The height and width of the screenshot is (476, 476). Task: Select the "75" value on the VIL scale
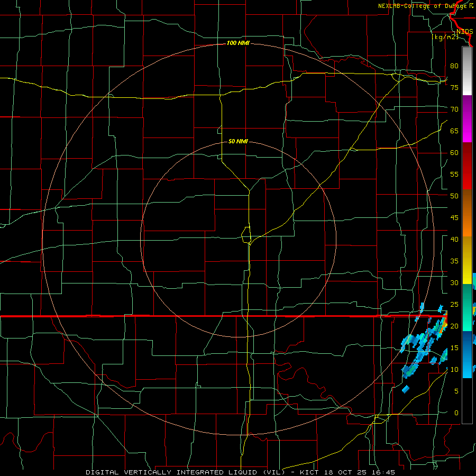454,88
